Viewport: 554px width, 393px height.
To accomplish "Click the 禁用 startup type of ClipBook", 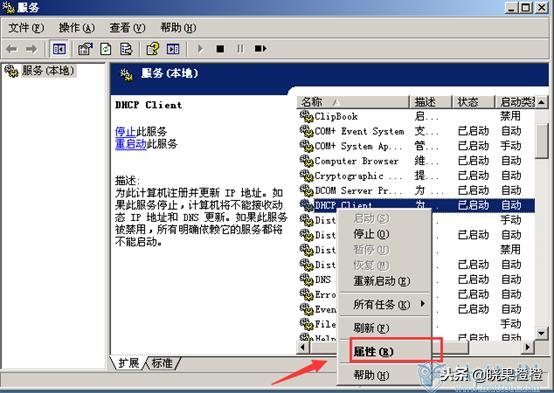I will [x=511, y=116].
